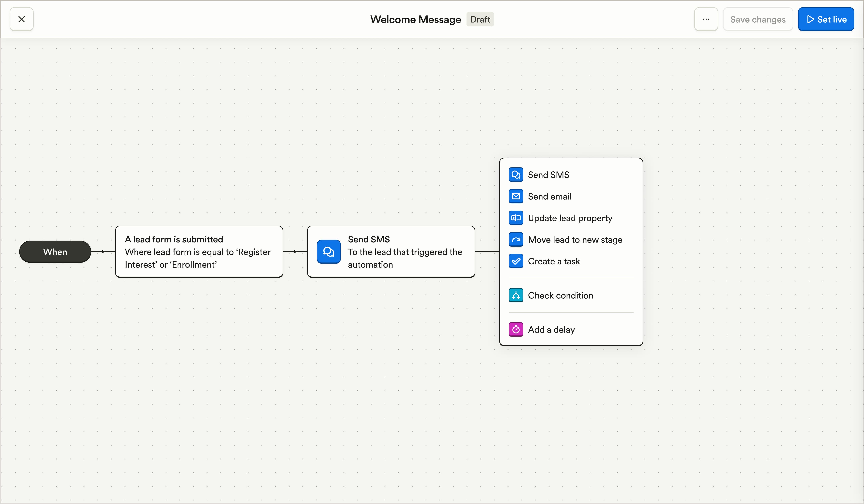
Task: Click the Set live button
Action: (826, 19)
